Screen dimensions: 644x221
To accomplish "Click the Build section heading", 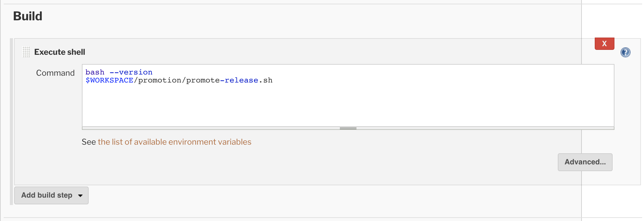I will tap(28, 16).
